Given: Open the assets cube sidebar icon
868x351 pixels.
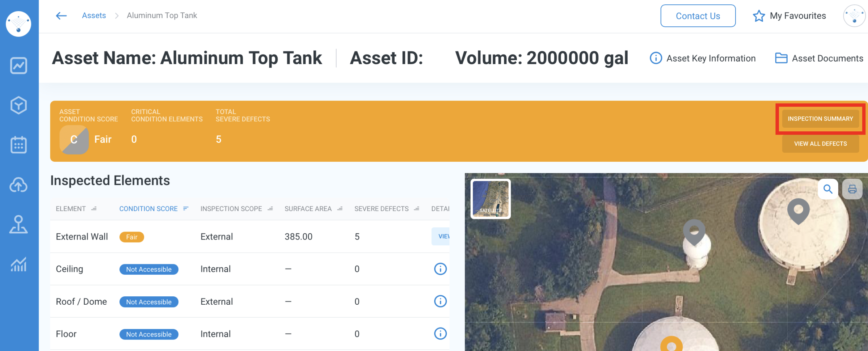Looking at the screenshot, I should [x=18, y=105].
